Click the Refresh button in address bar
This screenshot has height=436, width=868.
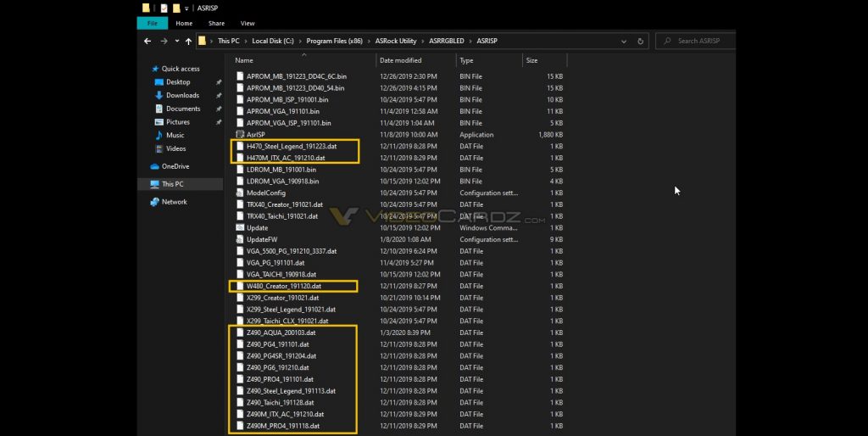[640, 41]
